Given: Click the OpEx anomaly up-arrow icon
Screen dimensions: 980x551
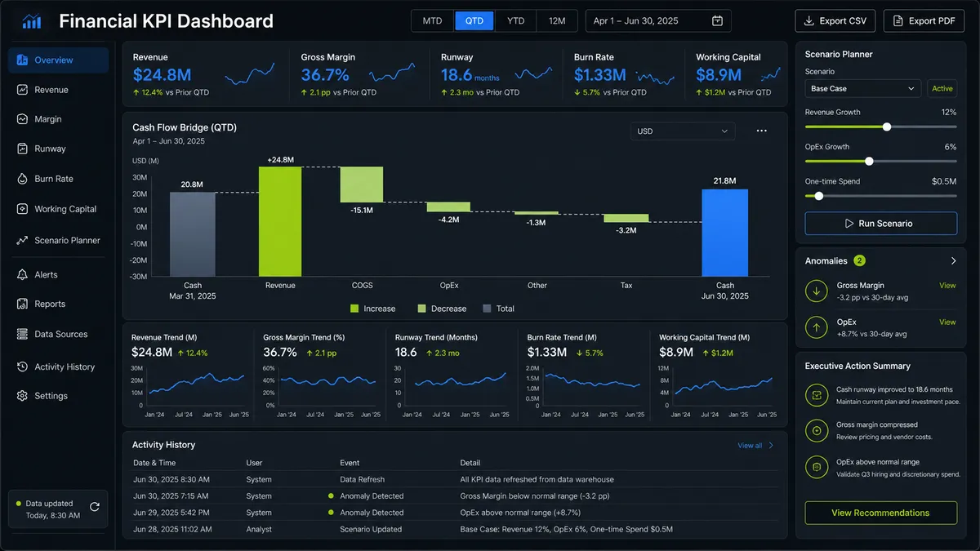Looking at the screenshot, I should 816,327.
